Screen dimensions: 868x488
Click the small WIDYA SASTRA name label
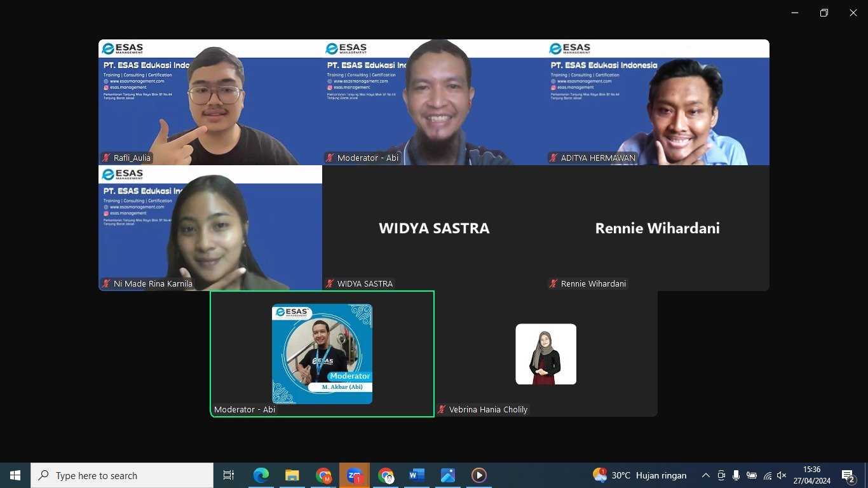365,284
